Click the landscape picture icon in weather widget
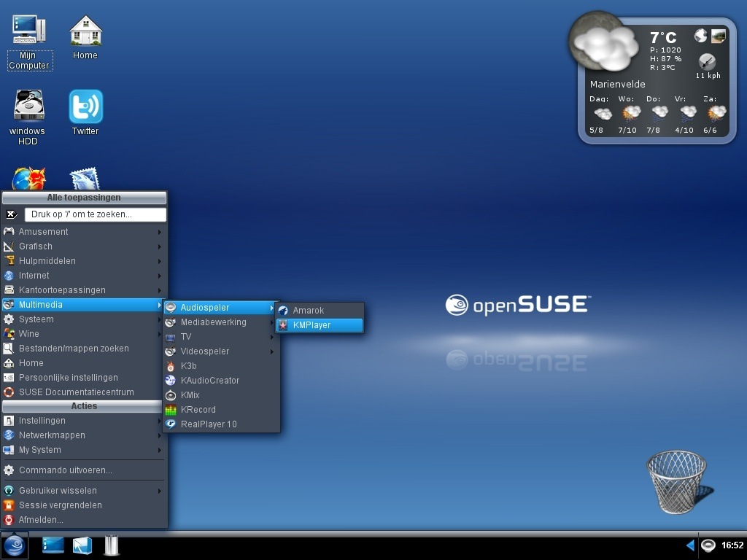 point(718,36)
